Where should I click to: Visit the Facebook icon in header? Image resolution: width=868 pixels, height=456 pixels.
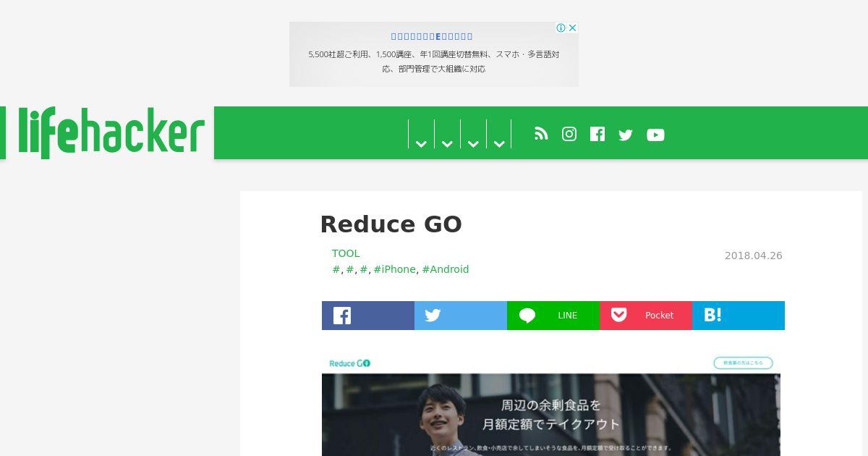pyautogui.click(x=597, y=134)
